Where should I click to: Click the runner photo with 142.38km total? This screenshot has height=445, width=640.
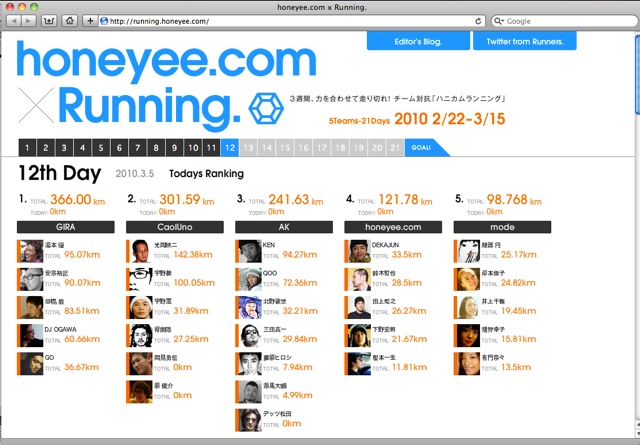(x=140, y=251)
